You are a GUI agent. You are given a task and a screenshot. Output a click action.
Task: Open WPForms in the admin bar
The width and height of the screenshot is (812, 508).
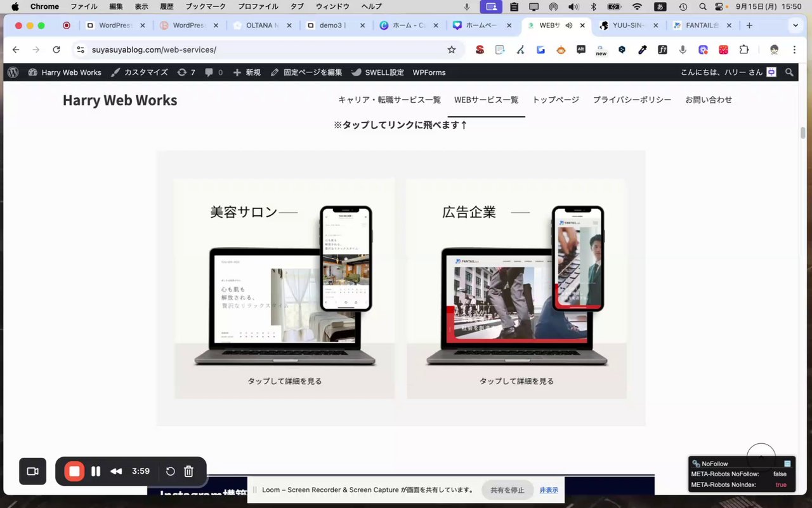point(429,72)
